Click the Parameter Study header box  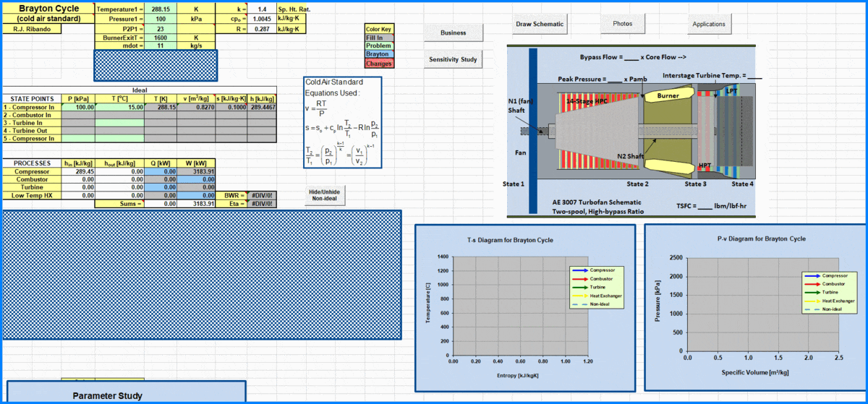coord(127,395)
